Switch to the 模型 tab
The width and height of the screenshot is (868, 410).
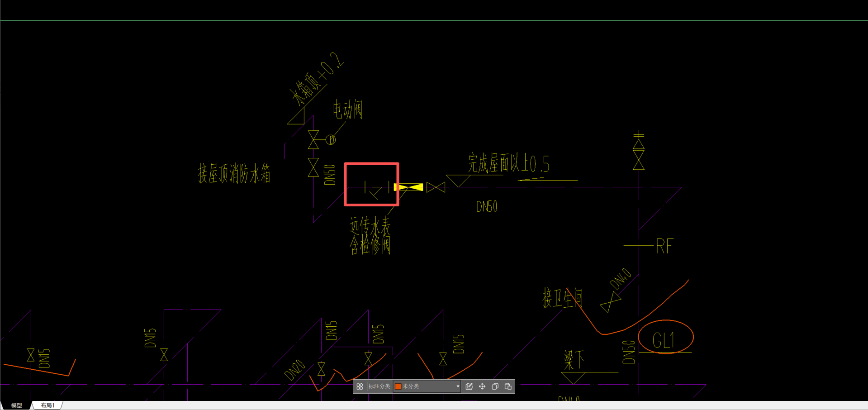(x=16, y=405)
